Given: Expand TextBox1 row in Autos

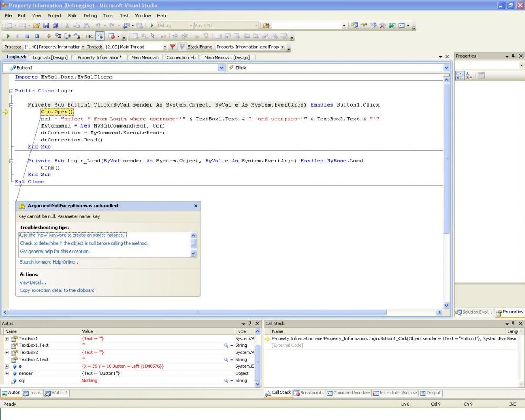Looking at the screenshot, I should [7, 339].
